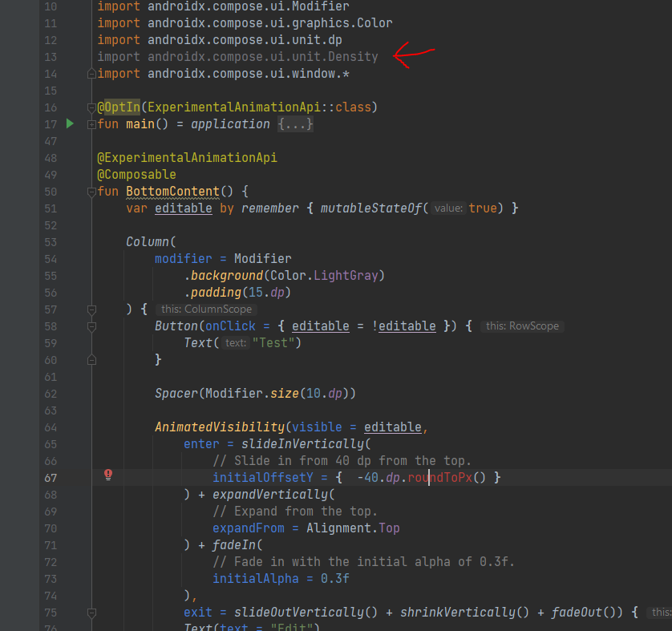
Task: Click the 'Slide in from 40 dp' comment
Action: tap(342, 461)
